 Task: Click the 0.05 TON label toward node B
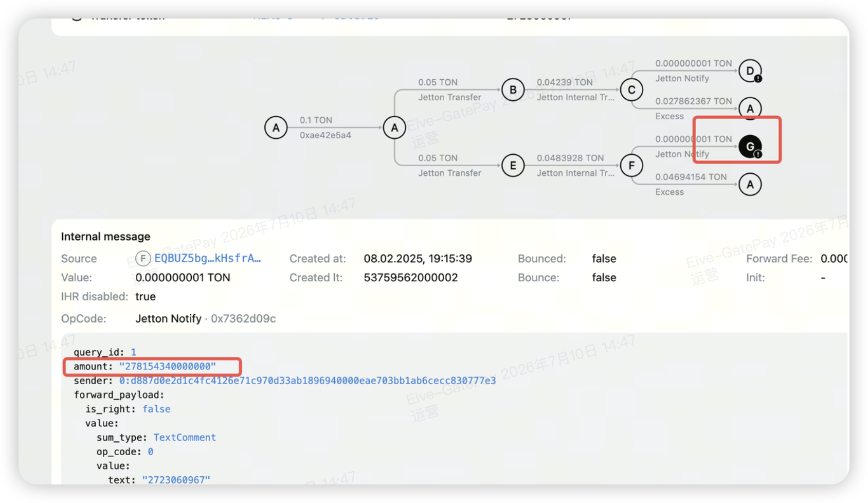pos(438,82)
